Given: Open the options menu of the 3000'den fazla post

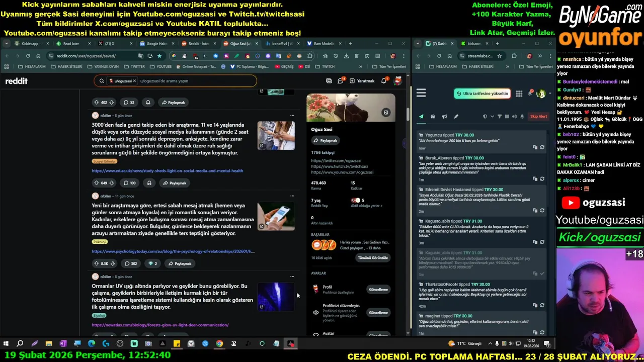Looking at the screenshot, I should (x=292, y=115).
